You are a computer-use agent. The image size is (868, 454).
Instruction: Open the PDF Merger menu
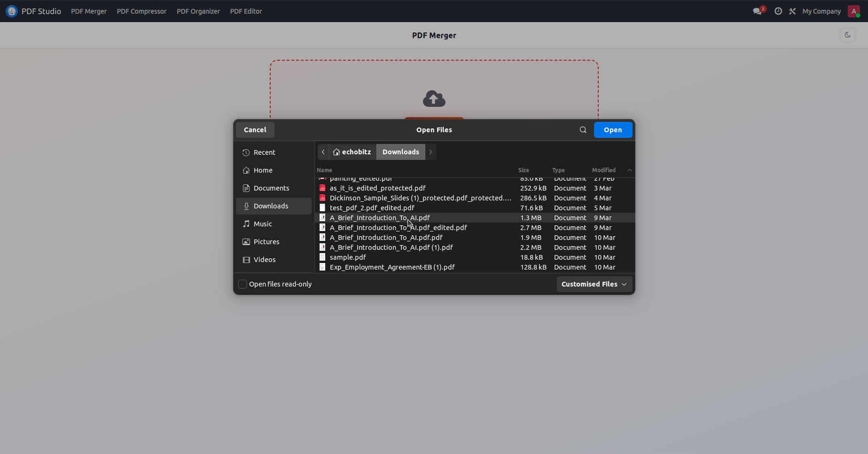tap(89, 11)
